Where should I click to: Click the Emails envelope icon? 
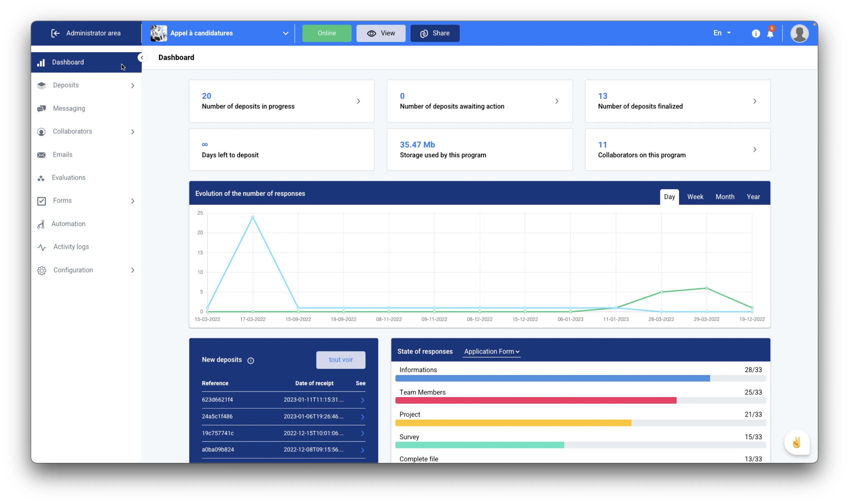click(41, 154)
